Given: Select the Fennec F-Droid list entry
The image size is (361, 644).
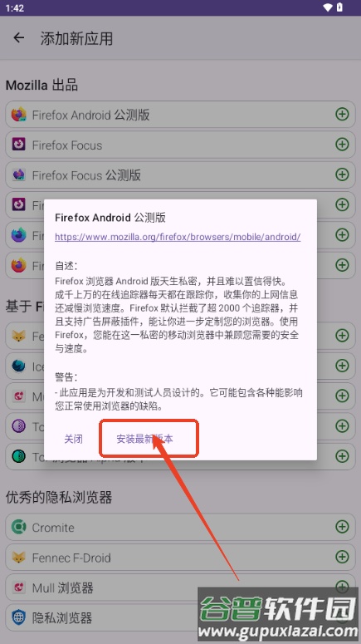Looking at the screenshot, I should (180, 558).
